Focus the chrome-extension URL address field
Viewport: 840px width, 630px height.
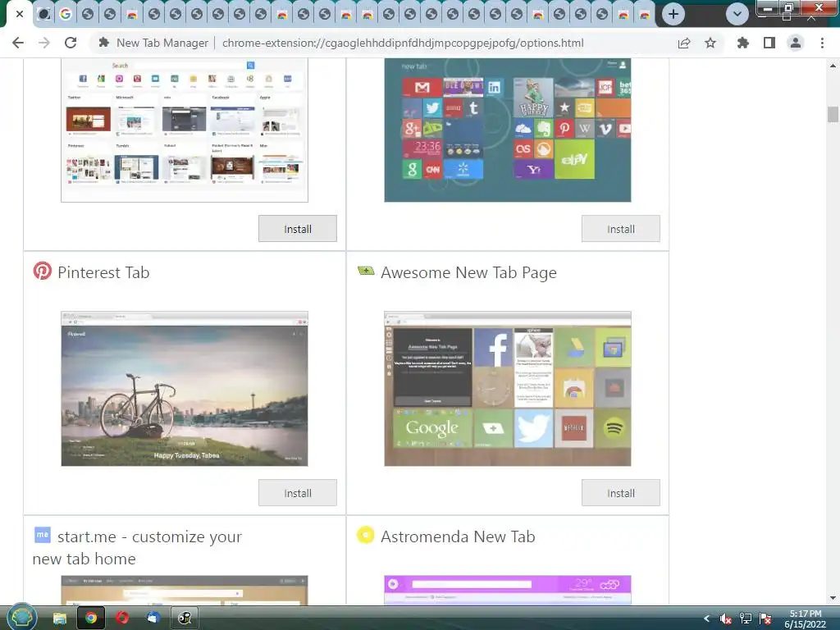coord(402,43)
